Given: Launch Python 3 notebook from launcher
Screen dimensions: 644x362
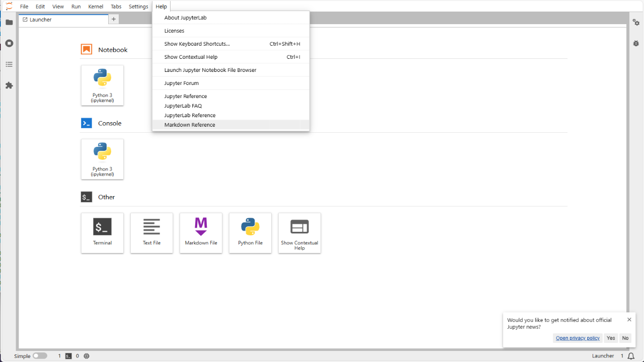Looking at the screenshot, I should pos(102,85).
